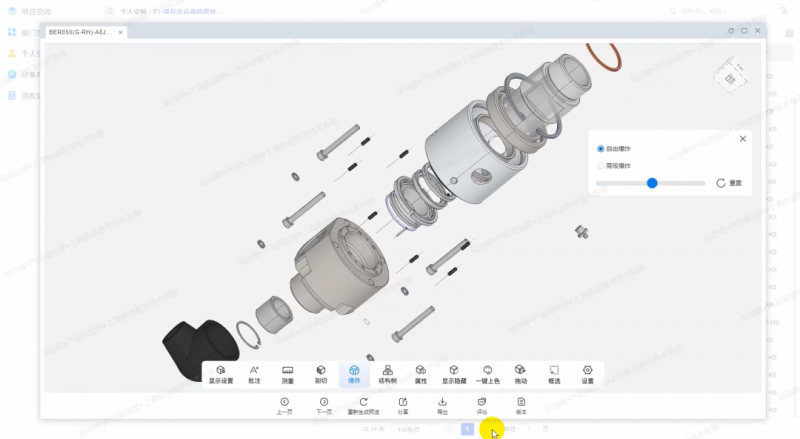Select the 高级爆炸 radio option
The image size is (800, 439).
pos(601,166)
